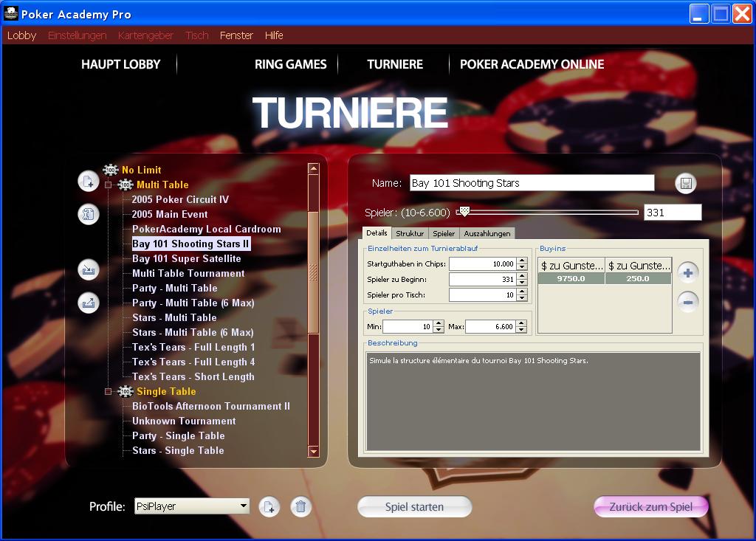Decrease Spieler pro Tisch with down arrow

point(522,298)
